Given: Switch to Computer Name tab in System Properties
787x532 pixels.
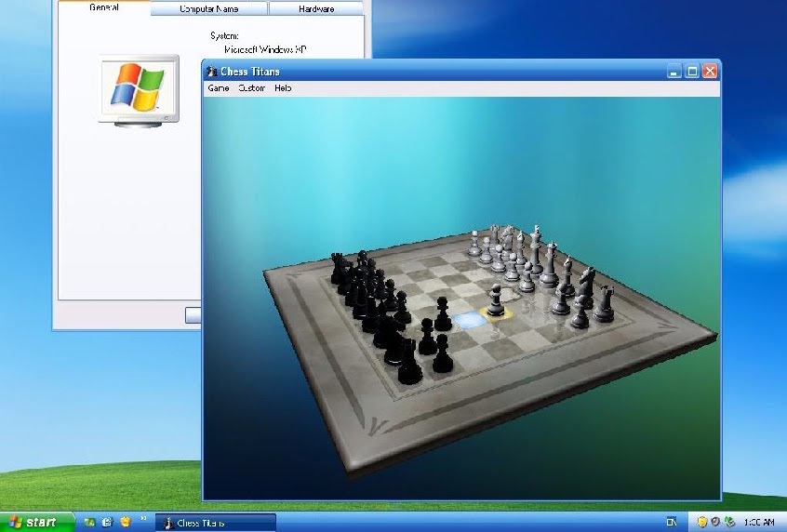Looking at the screenshot, I should pos(208,8).
